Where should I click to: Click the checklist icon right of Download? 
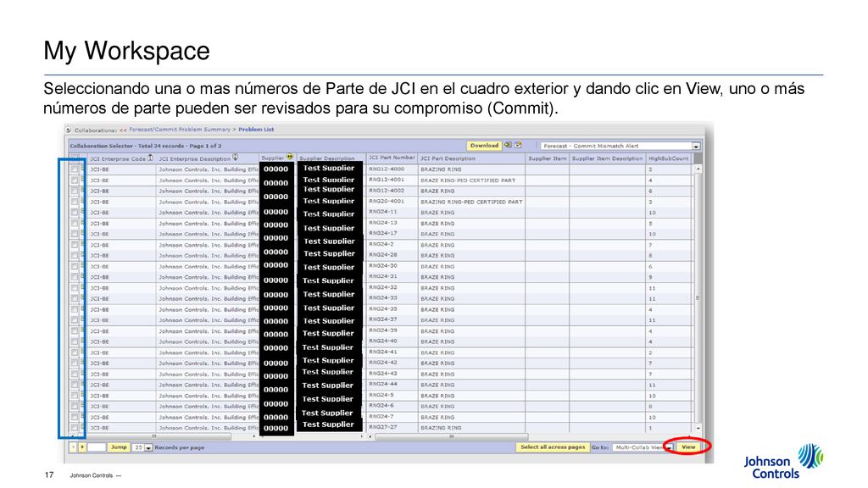pyautogui.click(x=518, y=146)
